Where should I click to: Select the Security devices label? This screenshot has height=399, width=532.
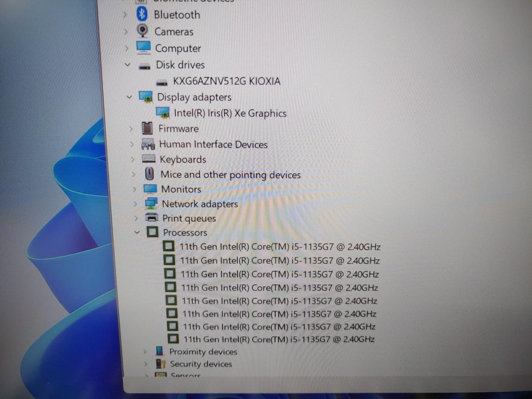tap(201, 364)
